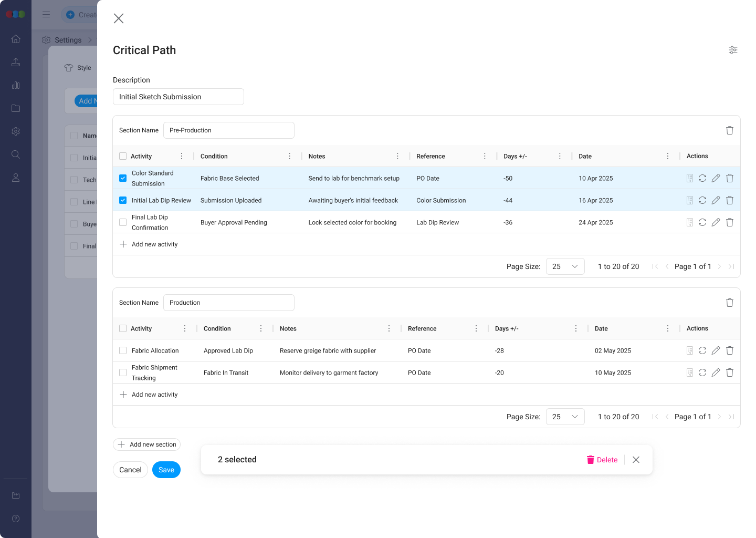Select the Search icon in the sidebar
Viewport: 756px width, 538px height.
pyautogui.click(x=16, y=154)
